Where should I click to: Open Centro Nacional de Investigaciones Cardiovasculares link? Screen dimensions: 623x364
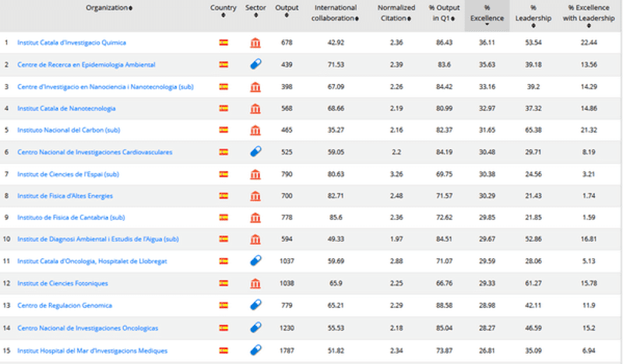click(x=94, y=152)
